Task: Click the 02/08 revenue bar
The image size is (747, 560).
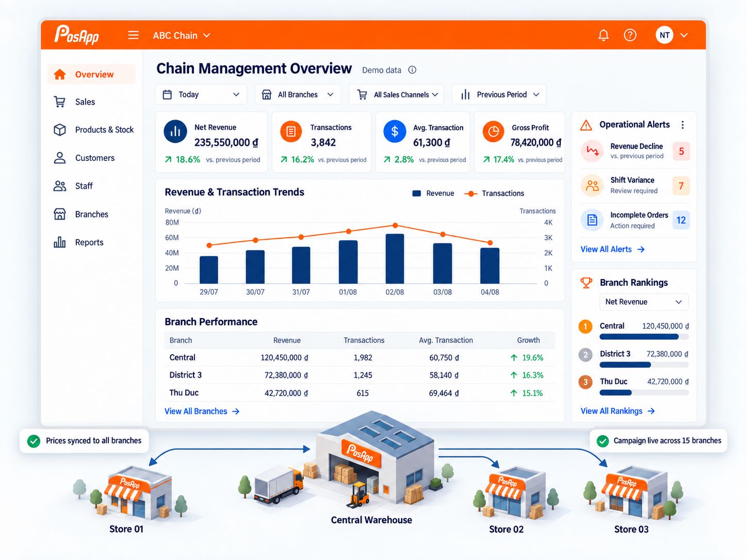Action: tap(395, 259)
